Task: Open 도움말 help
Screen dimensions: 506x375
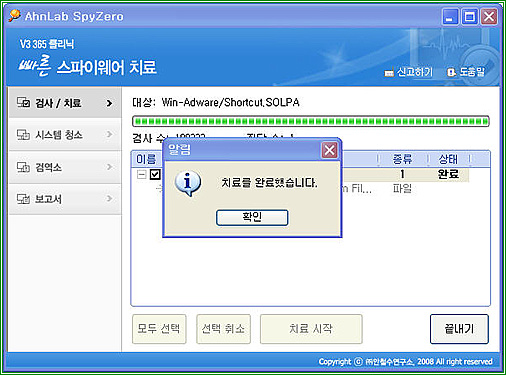Action: pyautogui.click(x=472, y=72)
